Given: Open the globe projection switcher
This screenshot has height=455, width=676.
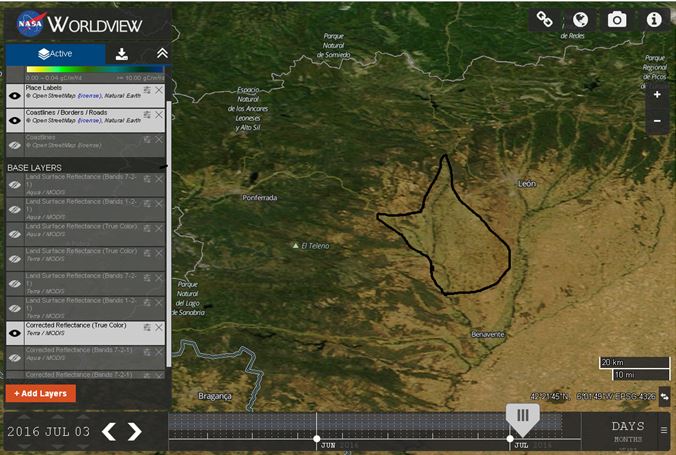Looking at the screenshot, I should 579,19.
